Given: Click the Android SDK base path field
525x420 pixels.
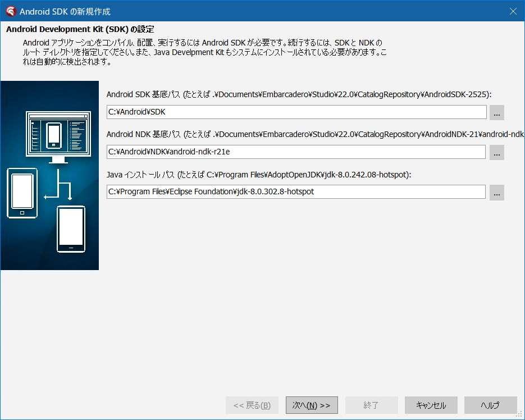Looking at the screenshot, I should coord(296,112).
